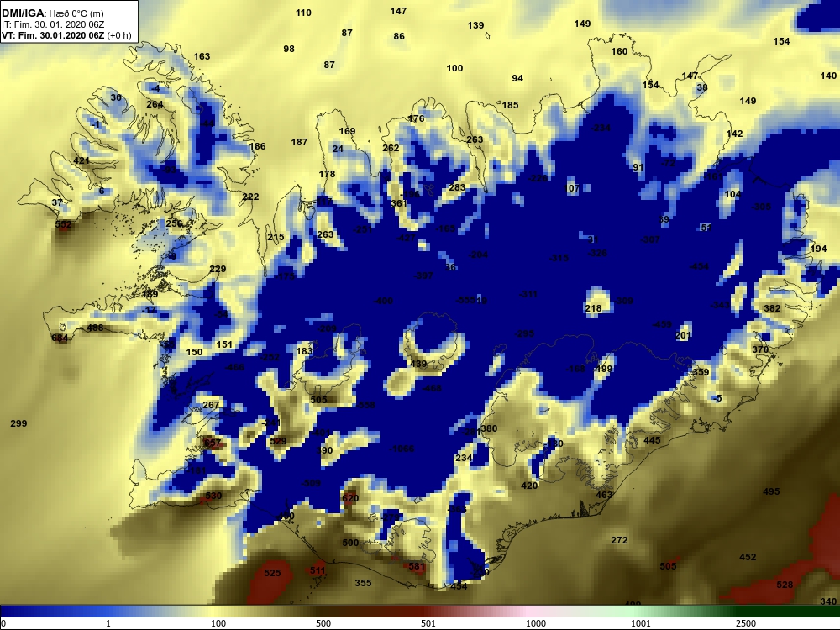Click the '2500' label on the color scale
840x630 pixels.
[746, 623]
